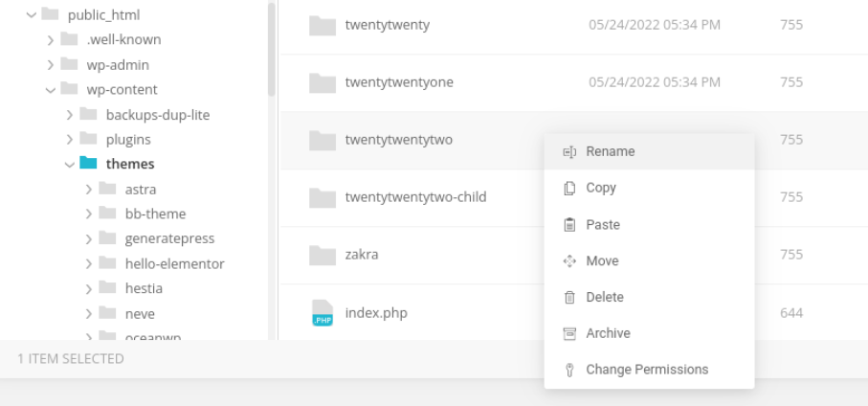Screen dimensions: 868x406
Task: Select the themes label in tree
Action: point(130,164)
